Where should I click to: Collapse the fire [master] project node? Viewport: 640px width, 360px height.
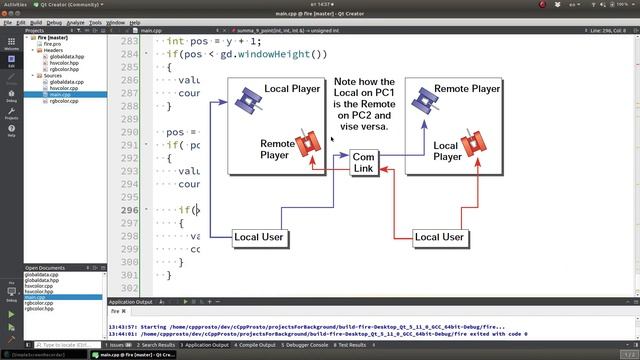(x=27, y=38)
